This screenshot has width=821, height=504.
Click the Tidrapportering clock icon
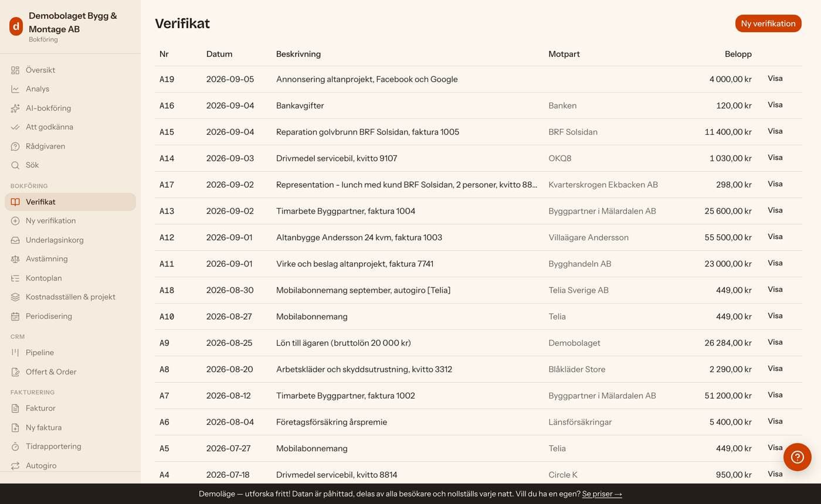tap(15, 447)
